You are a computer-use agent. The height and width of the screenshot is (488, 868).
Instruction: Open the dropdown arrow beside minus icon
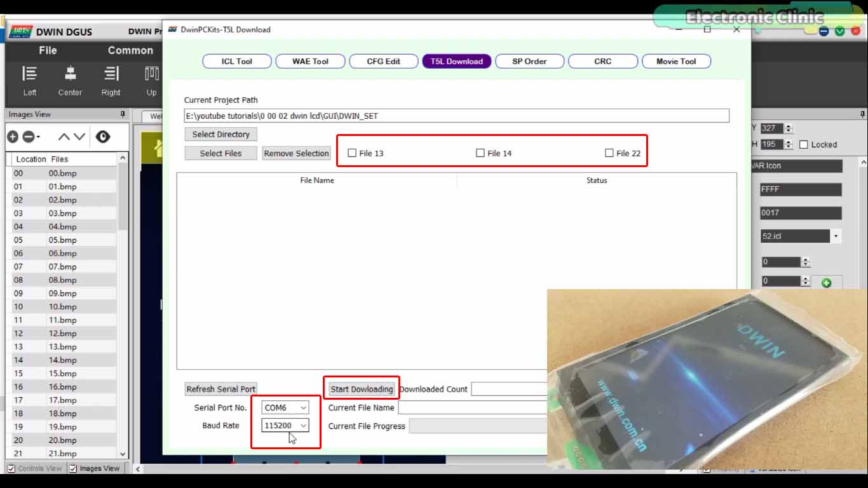point(38,137)
